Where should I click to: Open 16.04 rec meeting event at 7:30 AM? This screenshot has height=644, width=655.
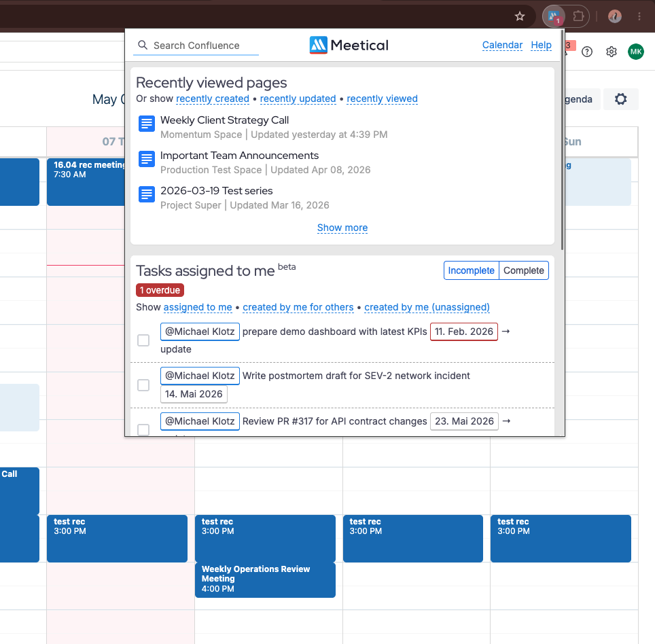coord(86,181)
